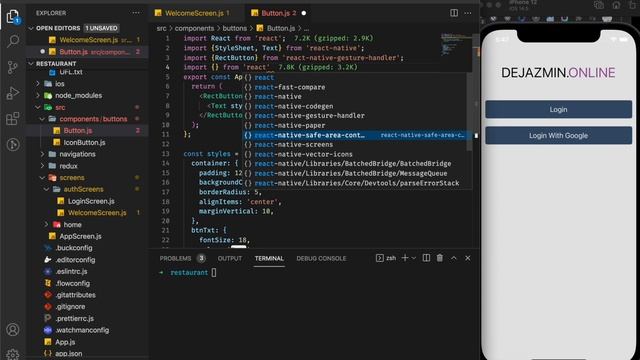Open IconButton.js in file tree

tap(84, 142)
